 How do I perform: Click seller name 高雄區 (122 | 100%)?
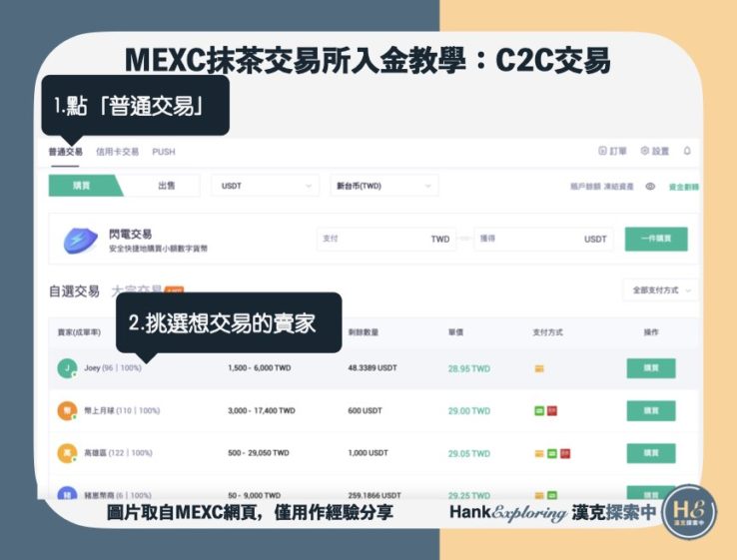tap(118, 453)
